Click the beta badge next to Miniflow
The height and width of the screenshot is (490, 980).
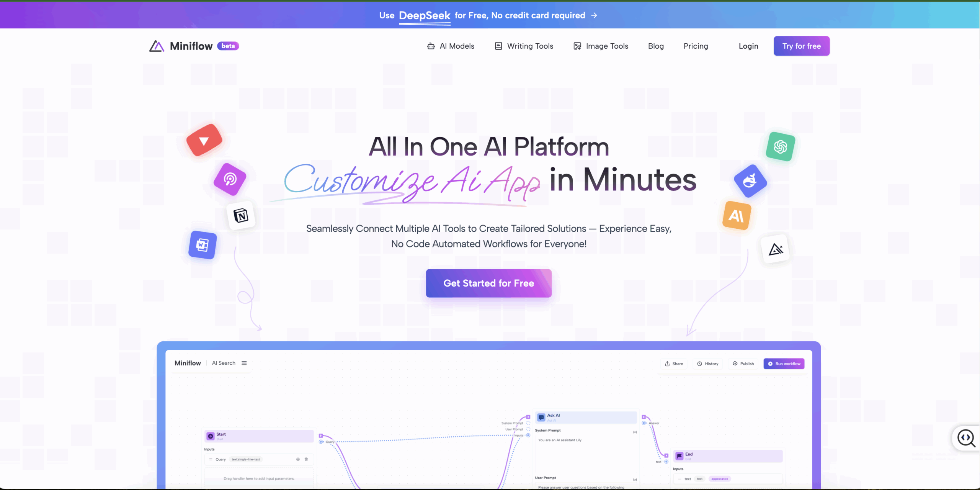pyautogui.click(x=228, y=46)
